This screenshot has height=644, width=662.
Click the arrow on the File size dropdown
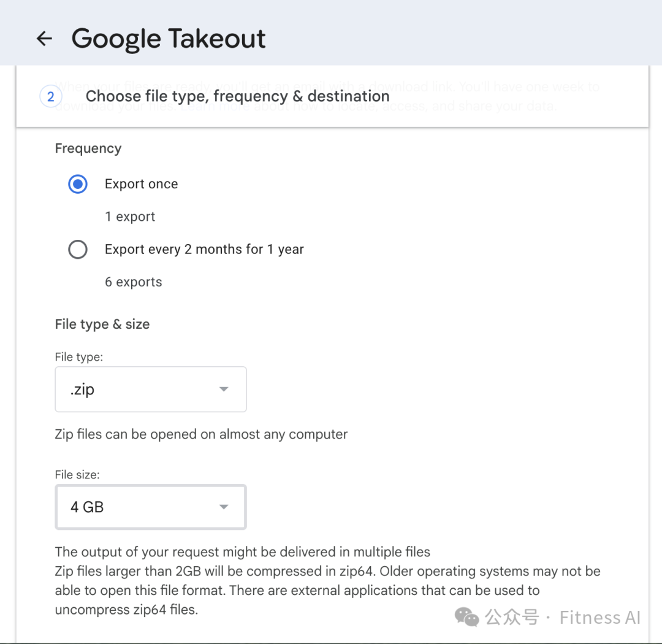(224, 507)
